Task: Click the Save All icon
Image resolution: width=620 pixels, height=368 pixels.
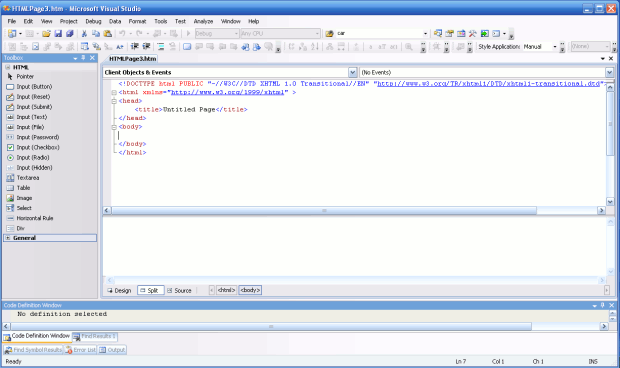Action: [x=70, y=34]
